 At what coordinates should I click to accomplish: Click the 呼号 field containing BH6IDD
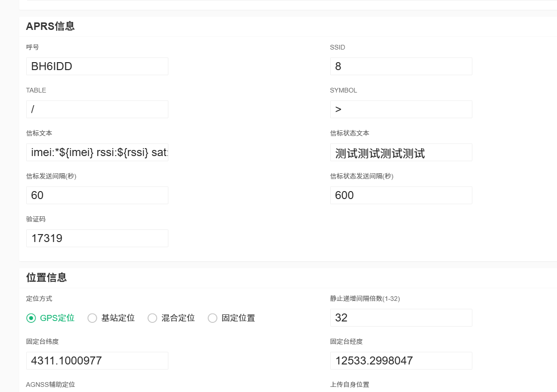(96, 66)
